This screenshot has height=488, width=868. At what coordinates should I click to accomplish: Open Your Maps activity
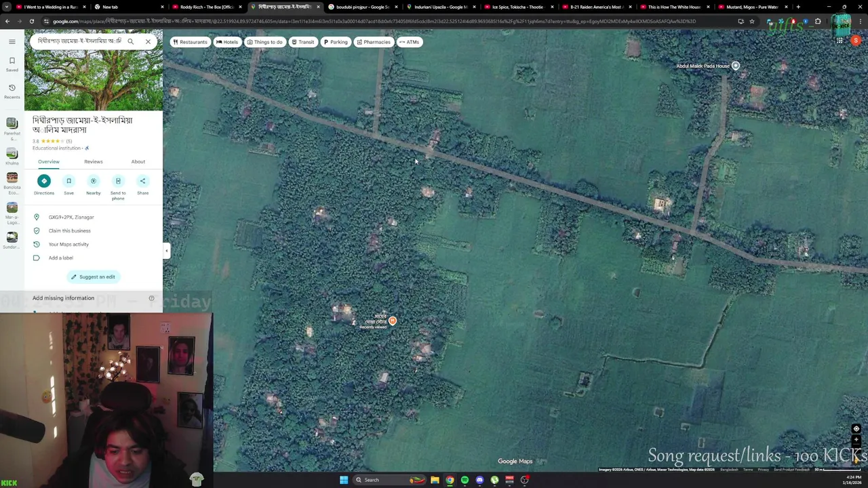coord(68,244)
